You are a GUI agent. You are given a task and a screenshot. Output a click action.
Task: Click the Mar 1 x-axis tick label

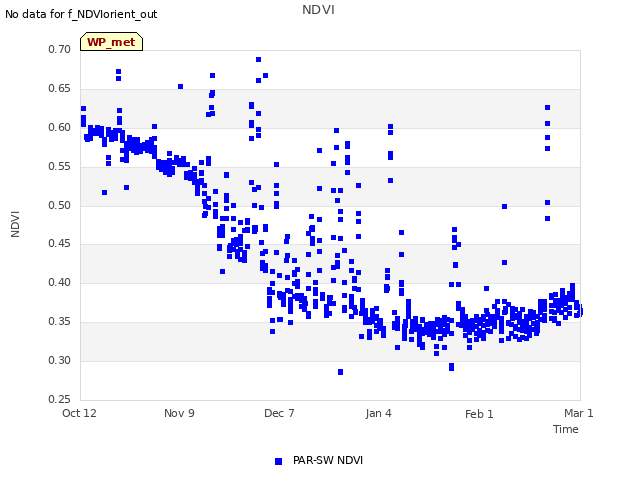click(x=578, y=413)
